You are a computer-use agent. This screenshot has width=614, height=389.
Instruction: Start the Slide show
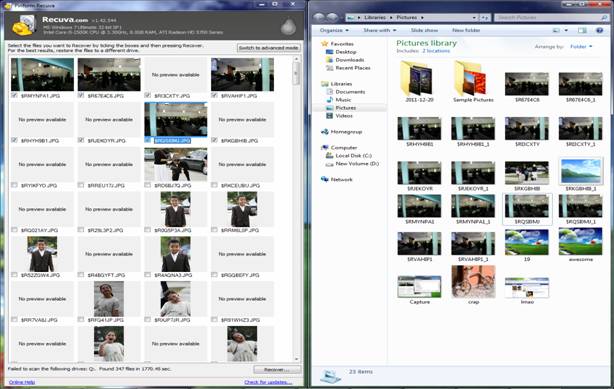[x=424, y=30]
